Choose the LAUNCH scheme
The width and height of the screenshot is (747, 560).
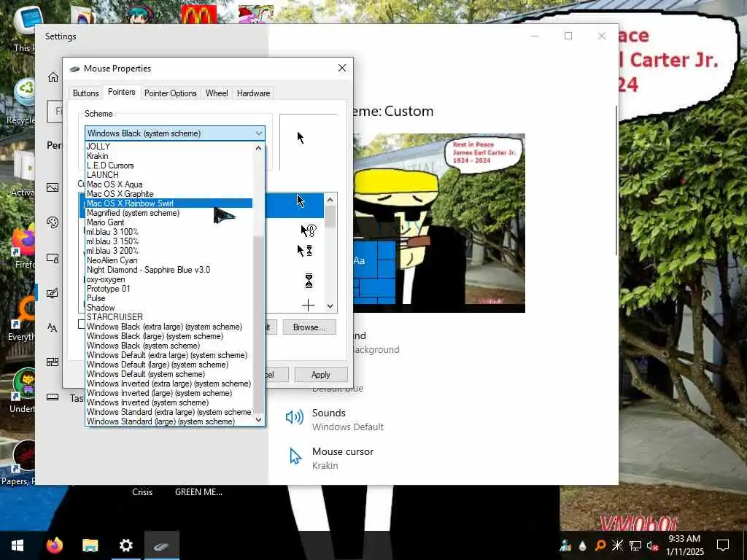[169, 175]
